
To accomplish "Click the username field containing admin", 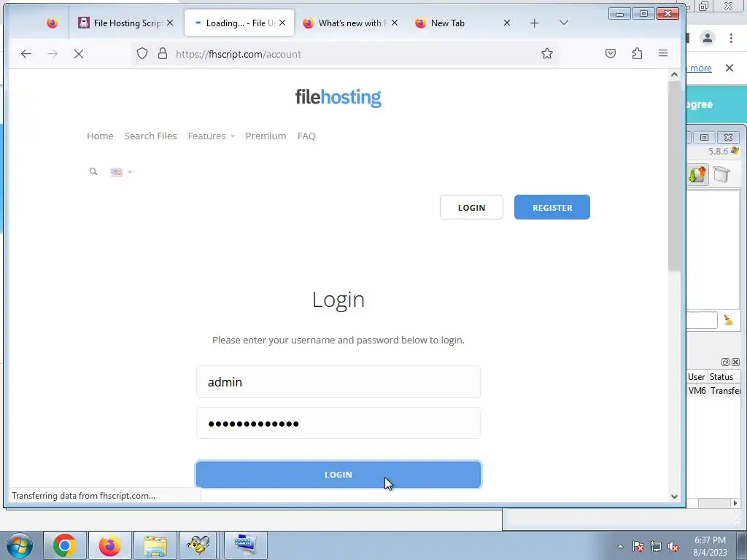I will click(338, 382).
